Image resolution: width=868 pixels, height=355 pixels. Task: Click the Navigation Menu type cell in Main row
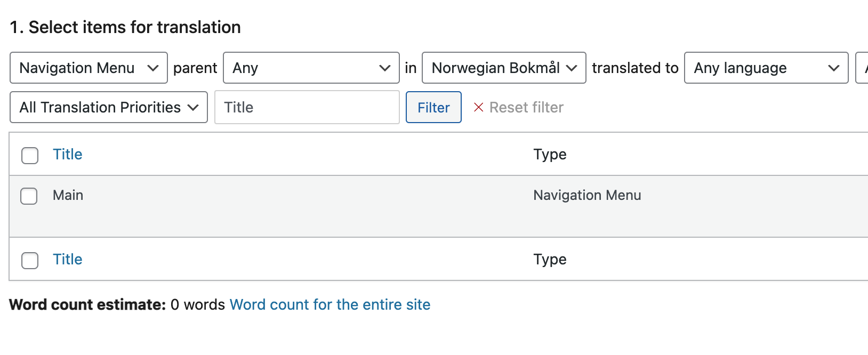click(x=587, y=195)
